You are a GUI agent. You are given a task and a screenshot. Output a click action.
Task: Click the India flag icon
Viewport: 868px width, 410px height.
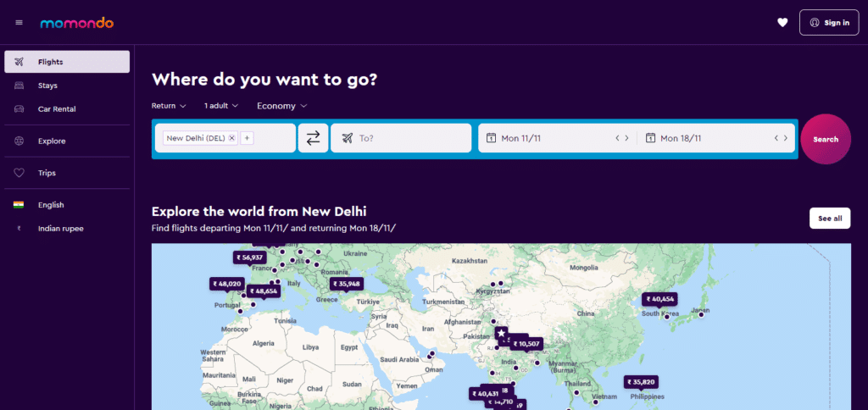[x=19, y=205]
